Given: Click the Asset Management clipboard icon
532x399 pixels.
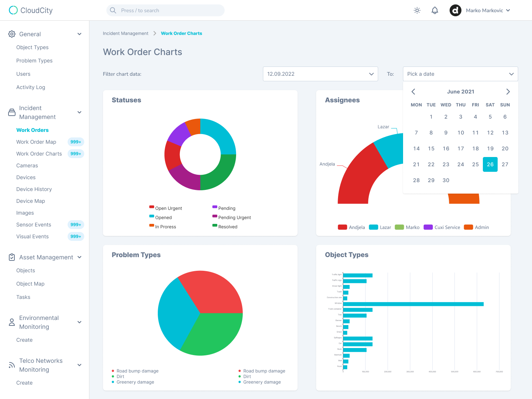Looking at the screenshot, I should [12, 257].
